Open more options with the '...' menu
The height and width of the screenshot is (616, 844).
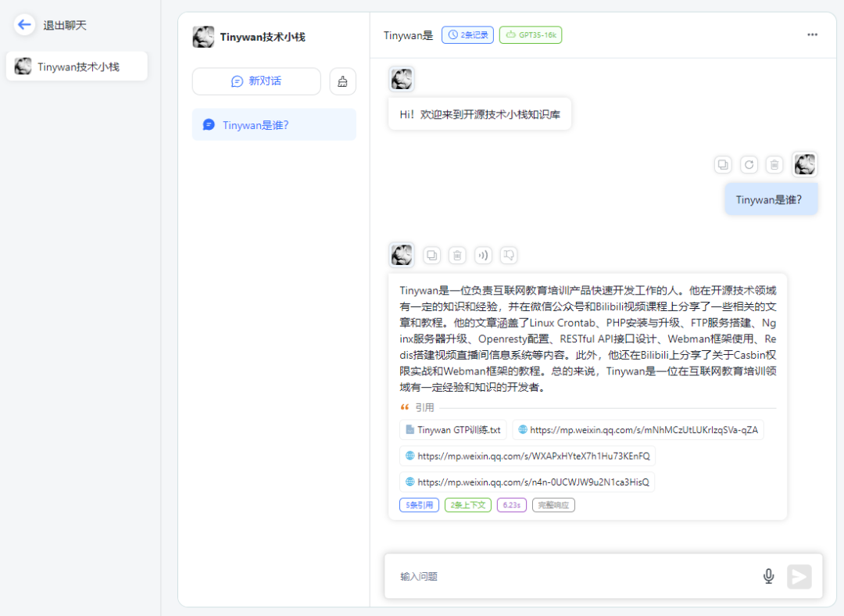[x=812, y=34]
